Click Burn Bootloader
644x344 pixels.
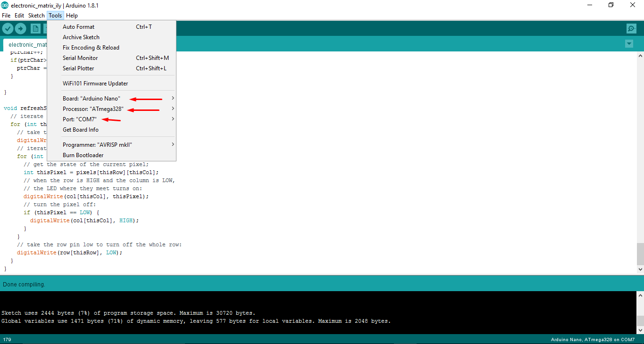111,155
